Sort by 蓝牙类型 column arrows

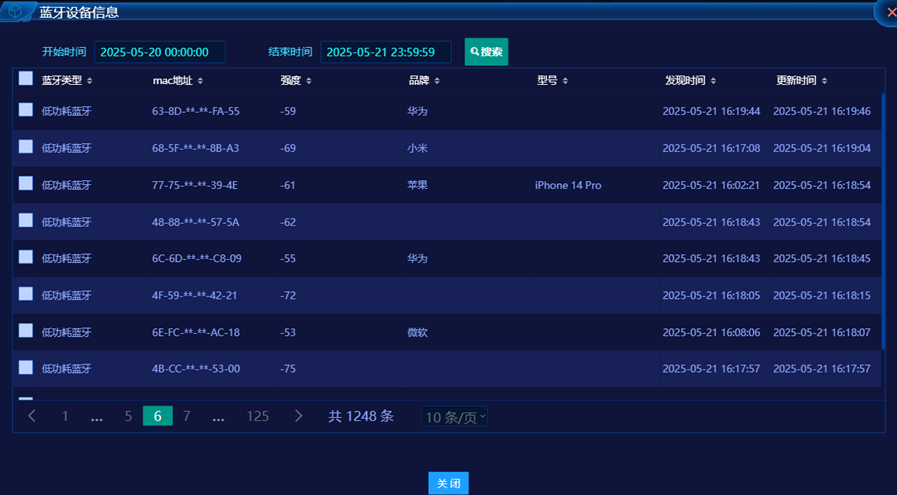click(90, 81)
